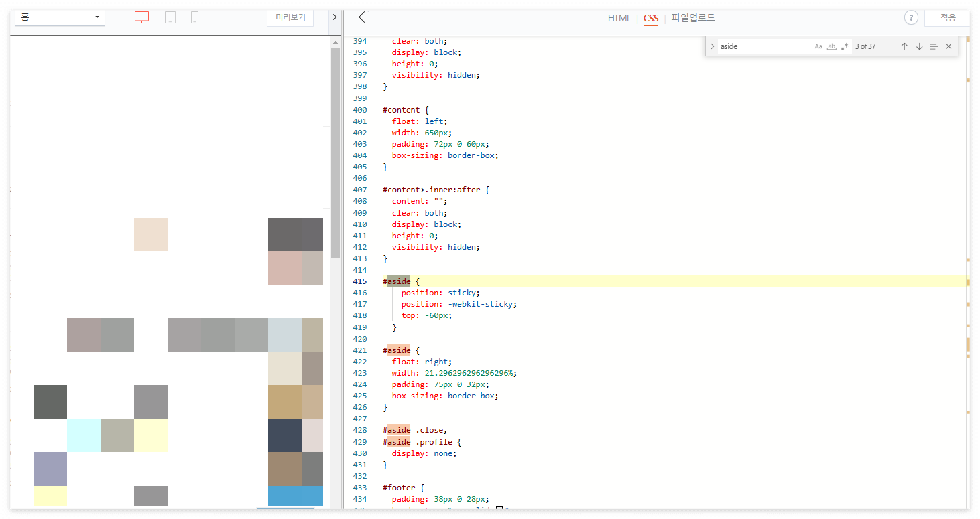Select the desktop preview icon
Image resolution: width=980 pixels, height=519 pixels.
point(141,17)
